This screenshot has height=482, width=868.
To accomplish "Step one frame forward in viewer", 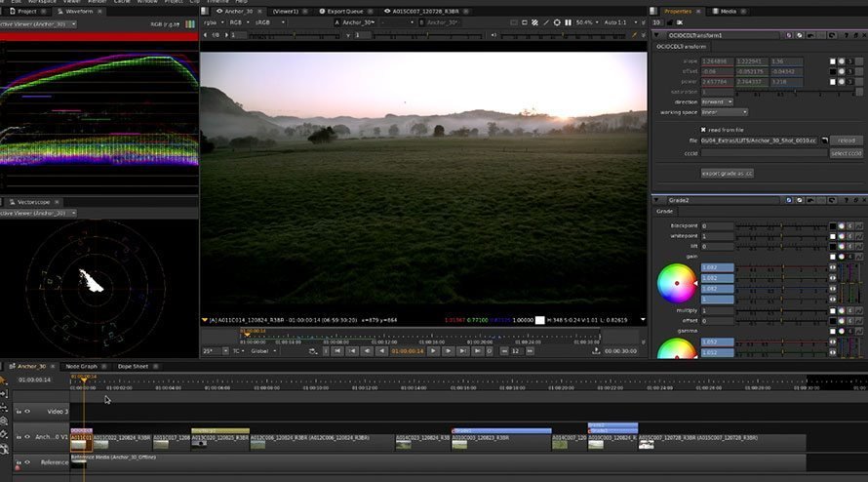I will 448,351.
